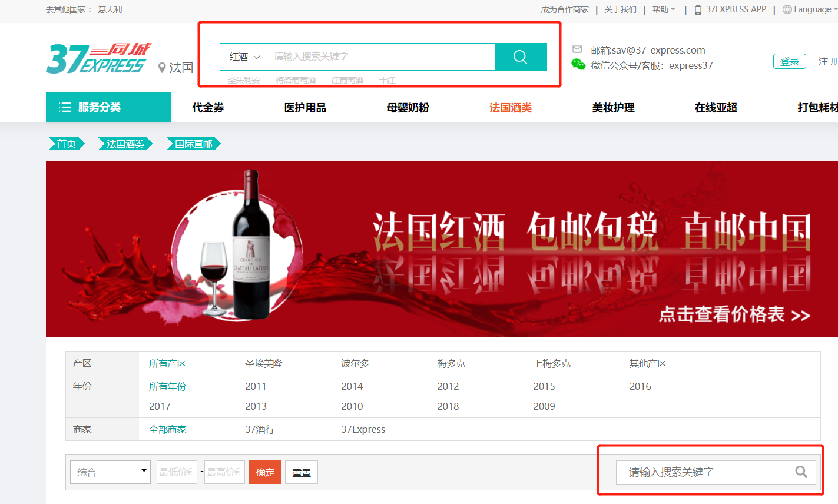Expand the 帮助 help menu
The image size is (838, 504).
point(664,9)
